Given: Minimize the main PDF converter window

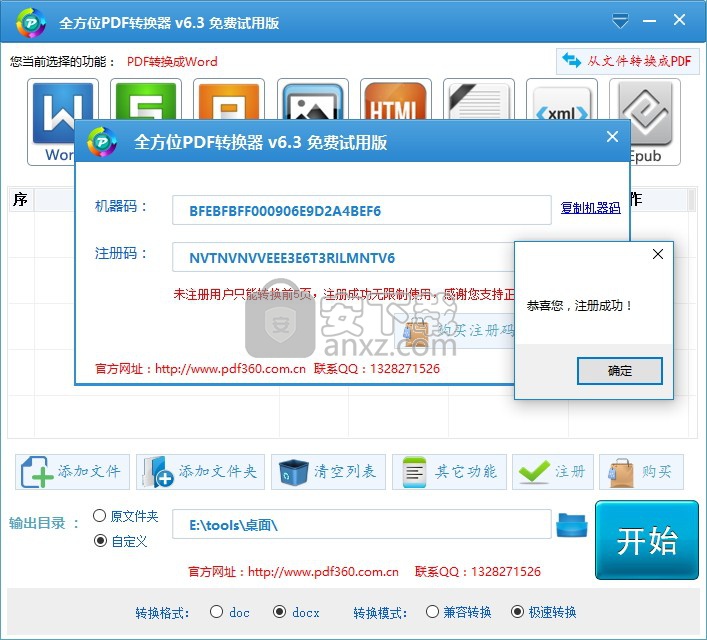Looking at the screenshot, I should pos(649,21).
